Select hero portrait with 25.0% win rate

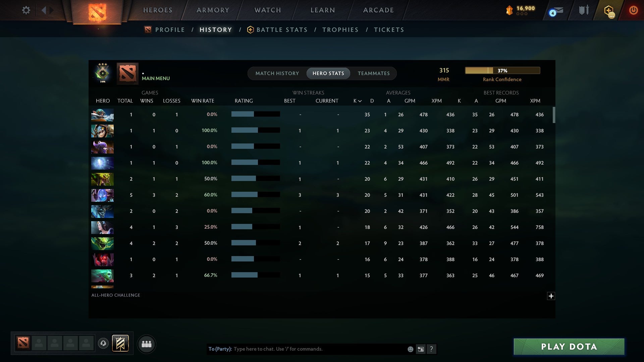click(102, 227)
